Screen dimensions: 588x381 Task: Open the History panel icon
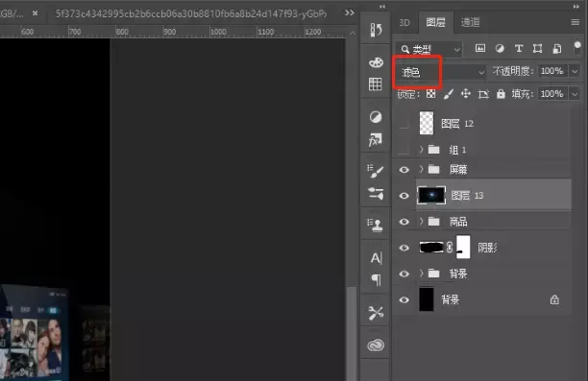(x=376, y=30)
